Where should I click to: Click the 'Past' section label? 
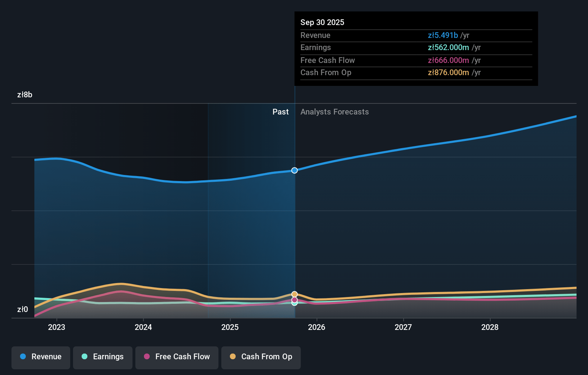(280, 112)
